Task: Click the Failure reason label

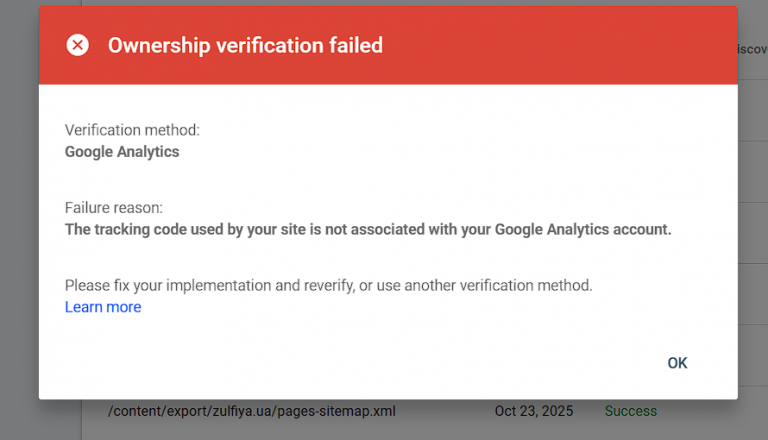Action: click(x=113, y=208)
